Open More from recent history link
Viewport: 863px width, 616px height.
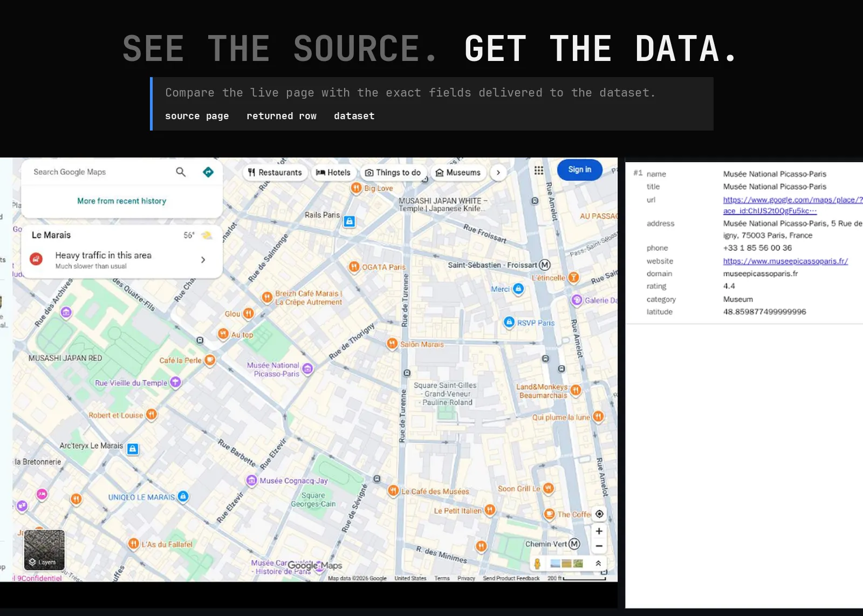[121, 201]
